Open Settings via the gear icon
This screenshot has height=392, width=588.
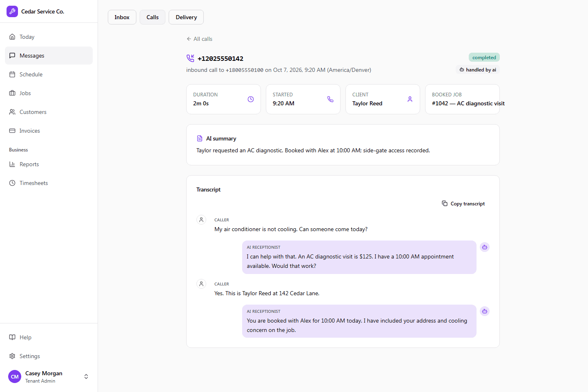click(12, 356)
